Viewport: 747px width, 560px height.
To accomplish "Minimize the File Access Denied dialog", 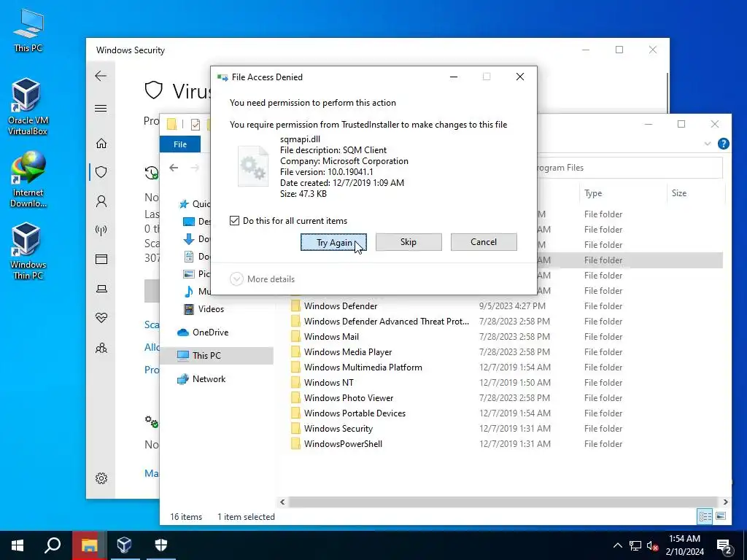I will [x=454, y=77].
